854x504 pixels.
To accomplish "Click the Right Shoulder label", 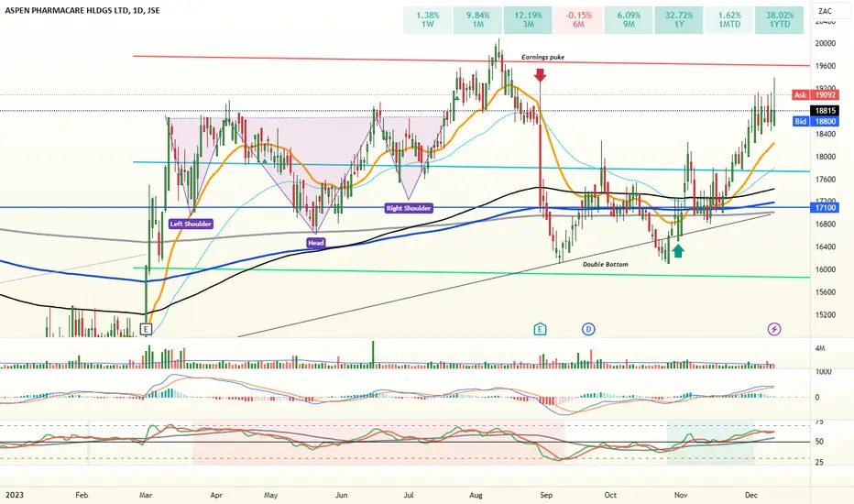I will click(409, 208).
